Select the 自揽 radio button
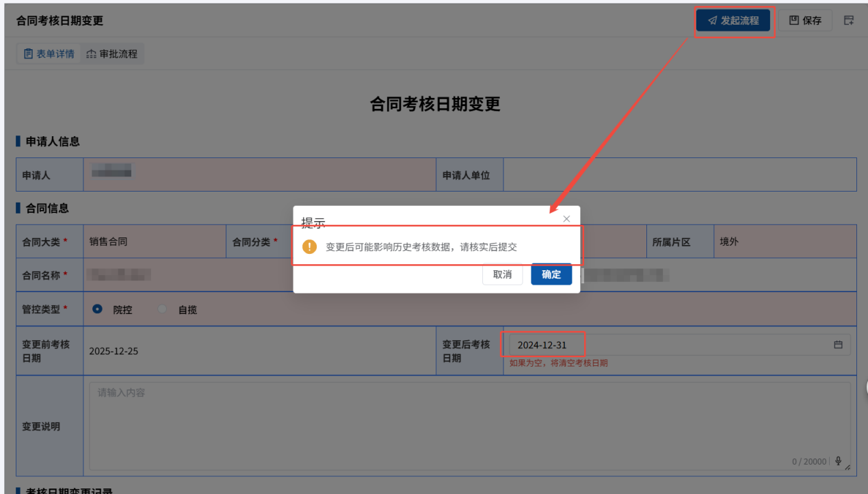Viewport: 868px width, 494px height. point(163,309)
